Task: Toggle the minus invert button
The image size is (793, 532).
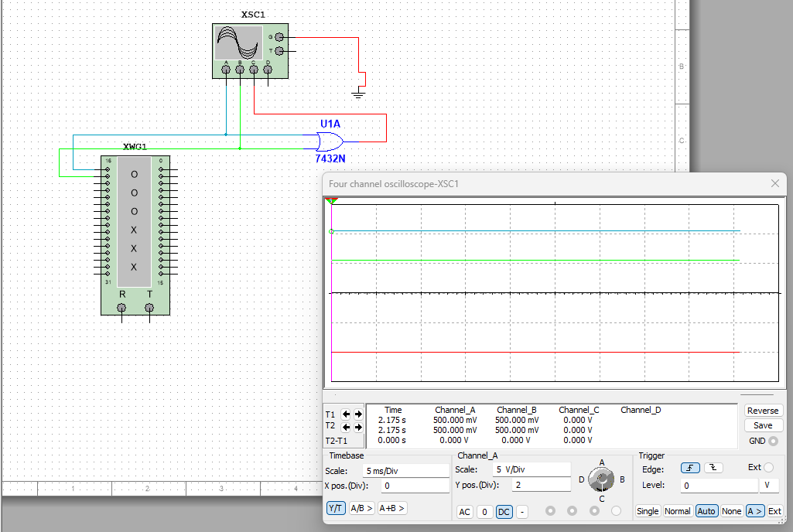Action: pyautogui.click(x=522, y=512)
